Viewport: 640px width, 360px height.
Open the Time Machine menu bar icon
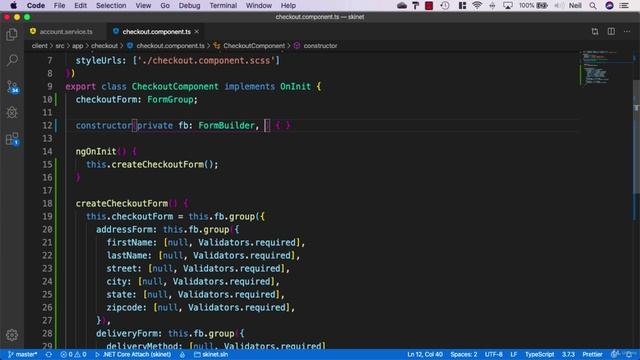click(x=445, y=5)
